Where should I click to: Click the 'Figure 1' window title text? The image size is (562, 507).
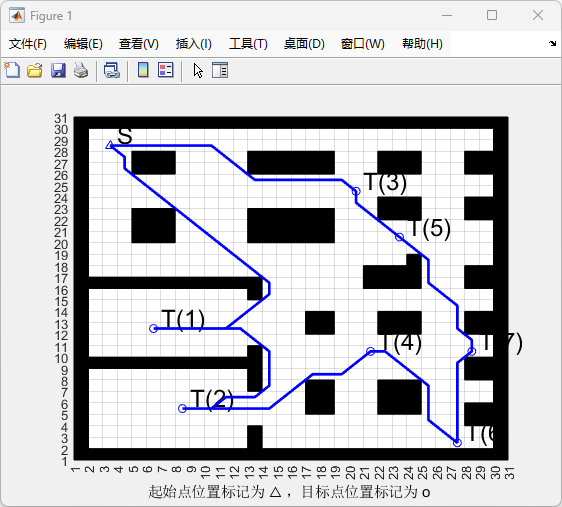point(51,16)
